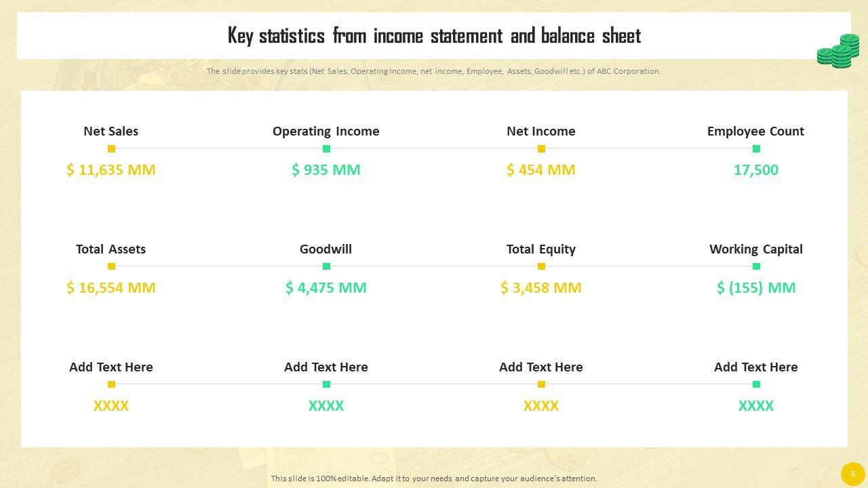Click the last XXXX placeholder value
Image resolution: width=868 pixels, height=488 pixels.
point(756,405)
